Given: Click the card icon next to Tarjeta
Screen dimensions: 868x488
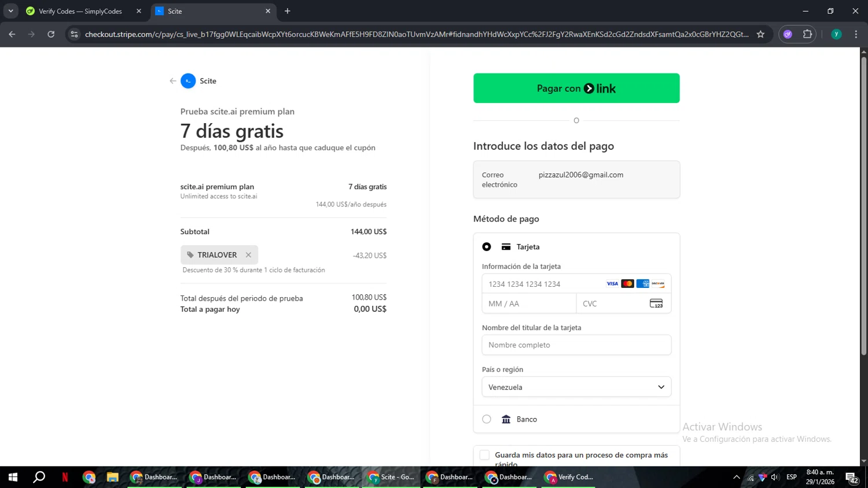Looking at the screenshot, I should coord(506,247).
